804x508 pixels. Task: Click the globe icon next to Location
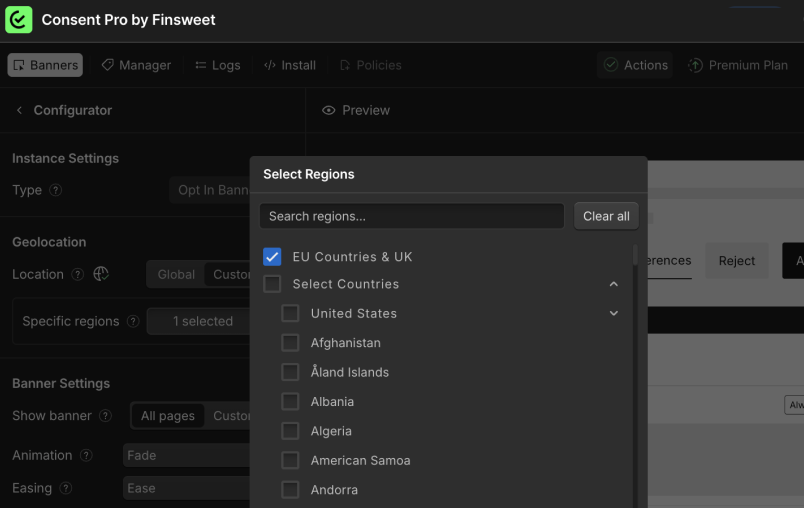[x=101, y=274]
